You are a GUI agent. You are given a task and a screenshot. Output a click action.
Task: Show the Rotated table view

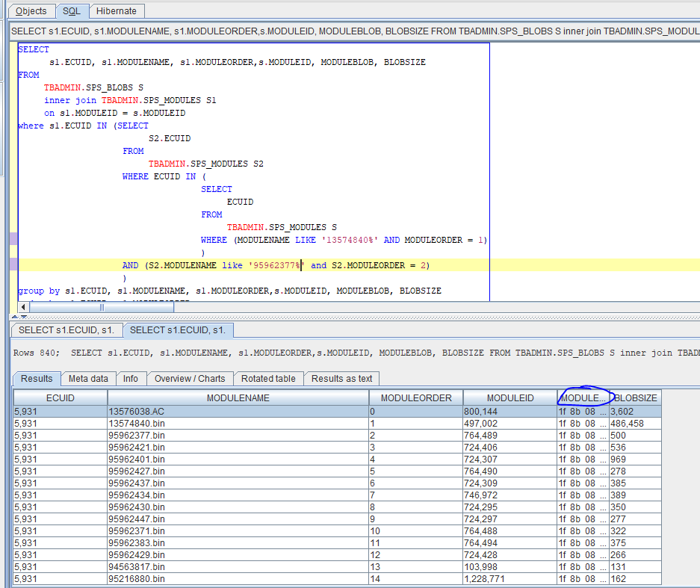point(268,379)
